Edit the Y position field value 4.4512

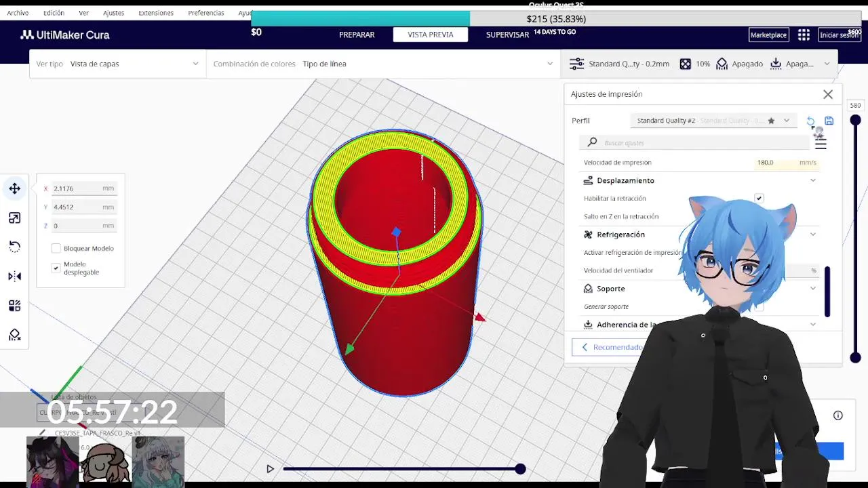click(x=83, y=207)
